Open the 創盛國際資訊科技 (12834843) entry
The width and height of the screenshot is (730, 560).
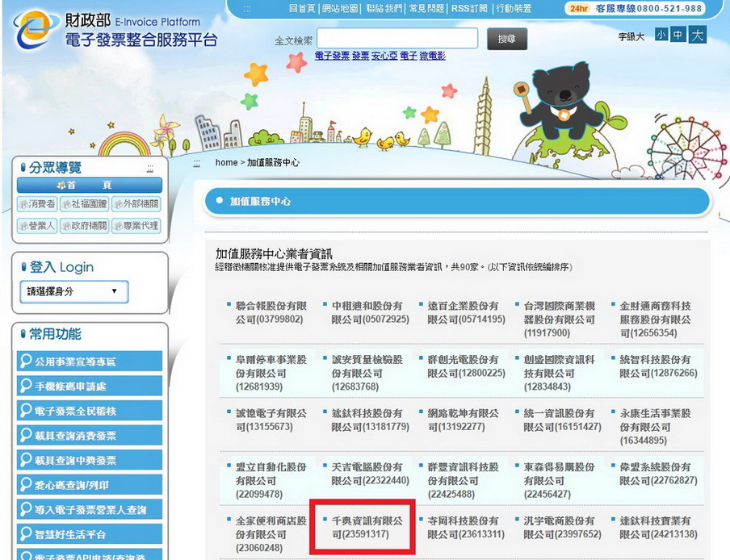[559, 373]
